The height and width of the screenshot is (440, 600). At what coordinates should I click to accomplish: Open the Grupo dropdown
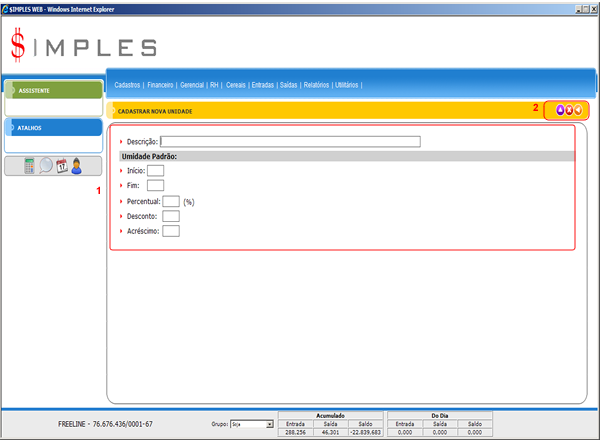point(251,424)
